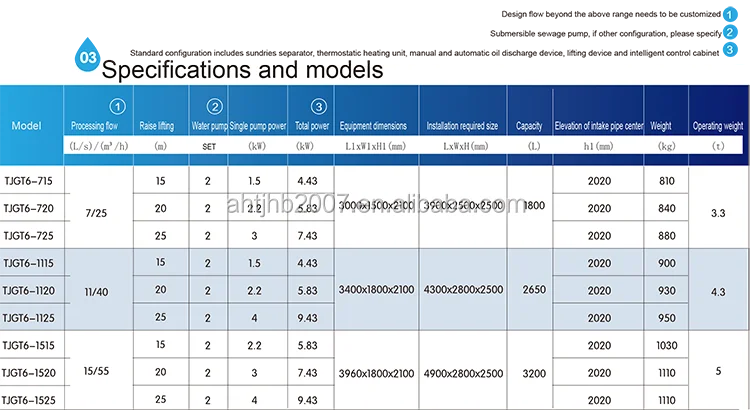
Task: Click the Model column header
Action: coord(28,126)
